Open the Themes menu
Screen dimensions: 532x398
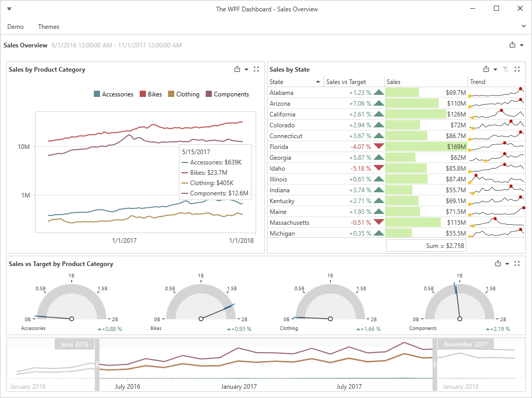(x=48, y=27)
